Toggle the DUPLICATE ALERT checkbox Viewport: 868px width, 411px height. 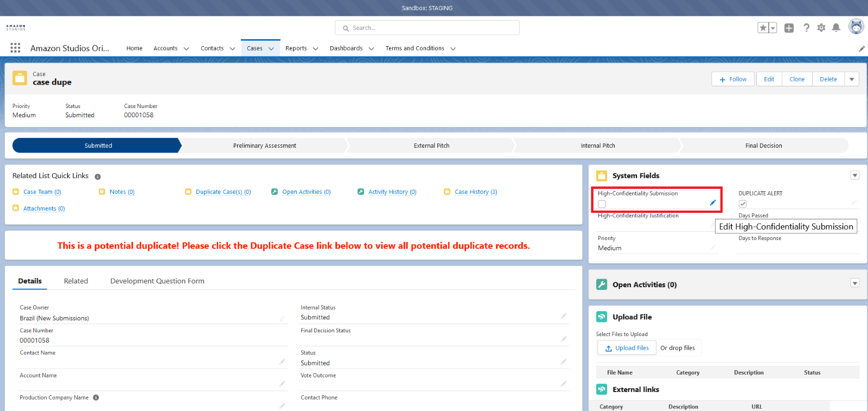coord(743,204)
